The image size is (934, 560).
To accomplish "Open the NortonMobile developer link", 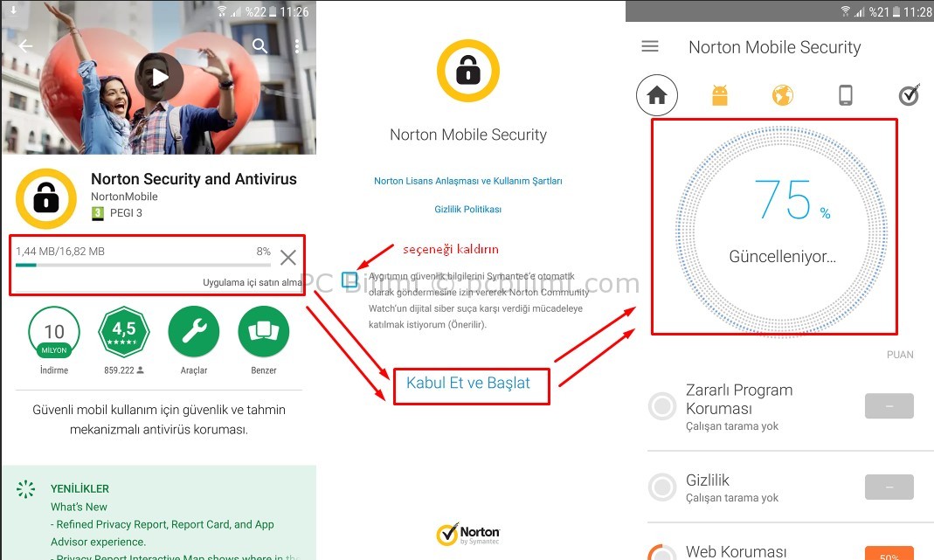I will pos(124,196).
